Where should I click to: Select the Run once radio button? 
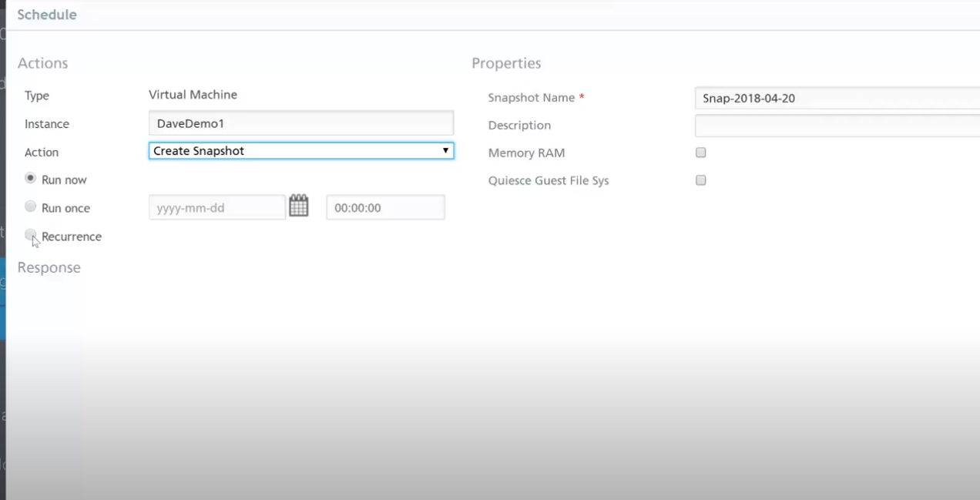tap(31, 206)
